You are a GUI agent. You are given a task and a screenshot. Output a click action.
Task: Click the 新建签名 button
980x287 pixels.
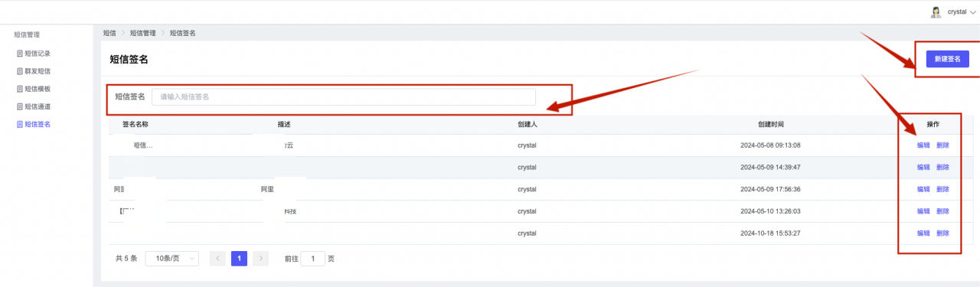(948, 59)
